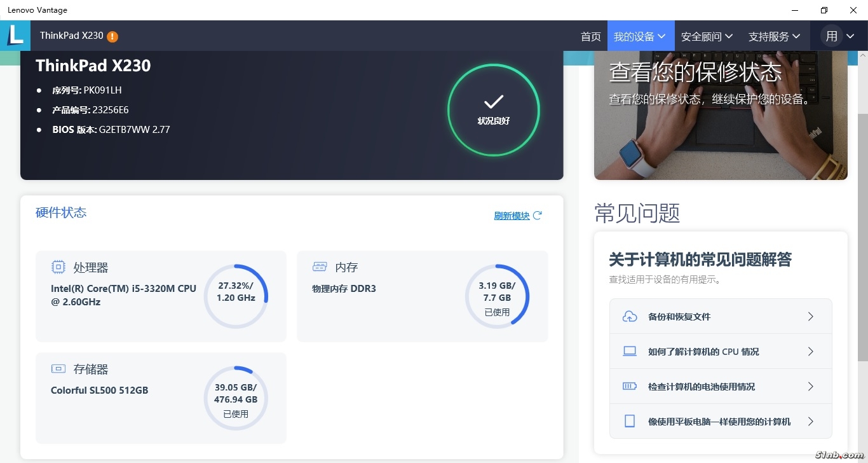Click the large ThinkPad X230 device heading
This screenshot has height=463, width=868.
pos(93,66)
